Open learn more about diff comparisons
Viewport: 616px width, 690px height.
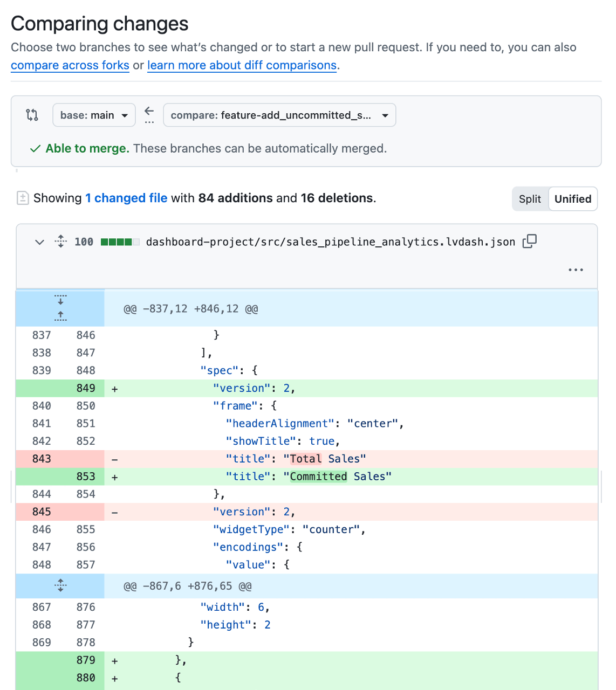(241, 65)
